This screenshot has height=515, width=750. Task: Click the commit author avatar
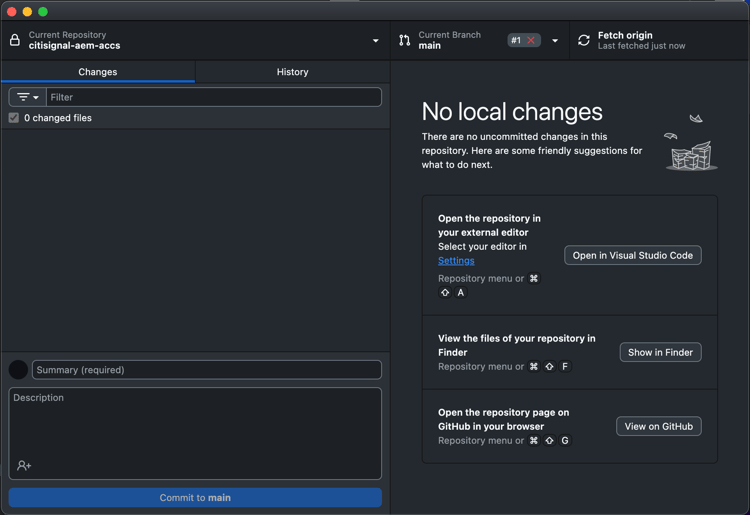coord(18,370)
